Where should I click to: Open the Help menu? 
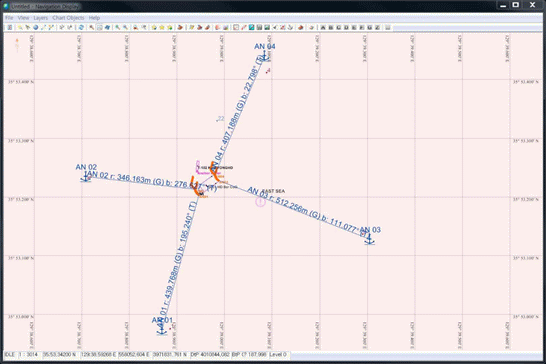[x=94, y=18]
